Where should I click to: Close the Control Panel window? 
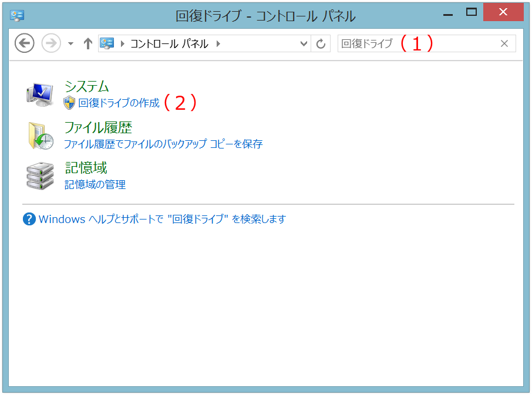click(503, 12)
